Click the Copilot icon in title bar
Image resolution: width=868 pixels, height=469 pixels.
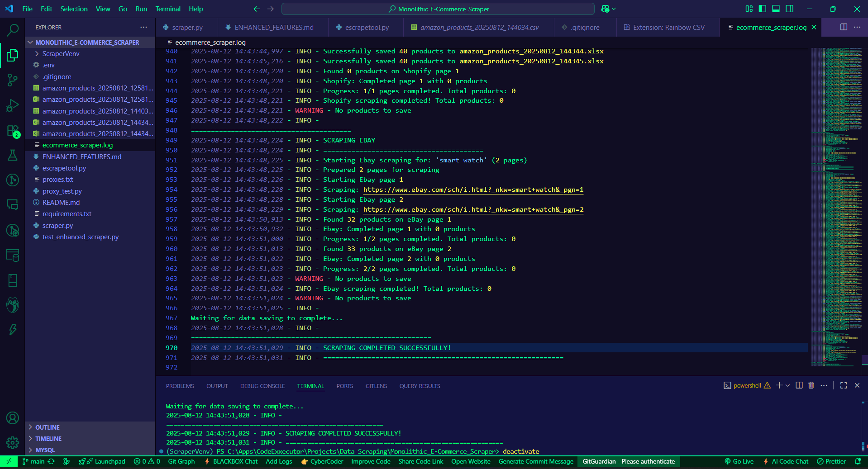click(x=606, y=9)
